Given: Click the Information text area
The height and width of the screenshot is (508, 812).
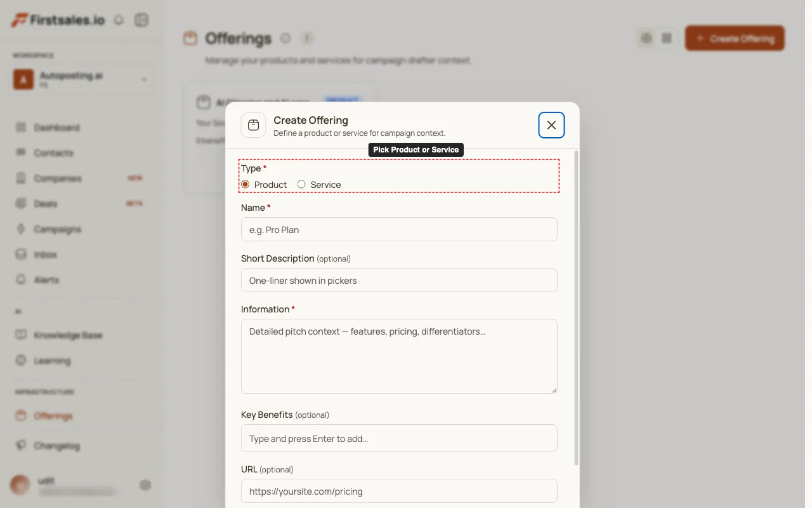Looking at the screenshot, I should (x=399, y=356).
